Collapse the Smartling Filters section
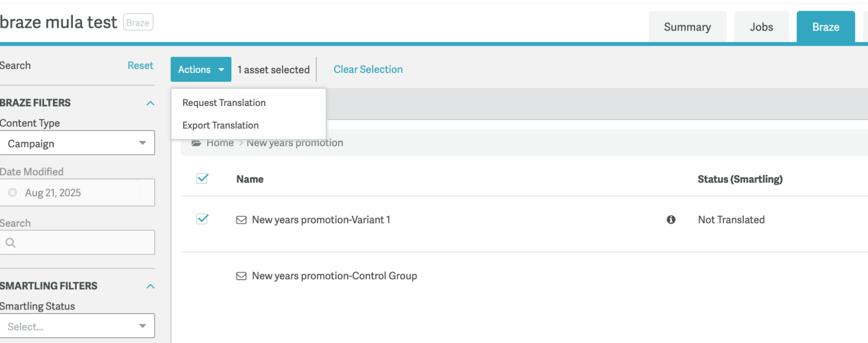868x343 pixels. pos(150,287)
